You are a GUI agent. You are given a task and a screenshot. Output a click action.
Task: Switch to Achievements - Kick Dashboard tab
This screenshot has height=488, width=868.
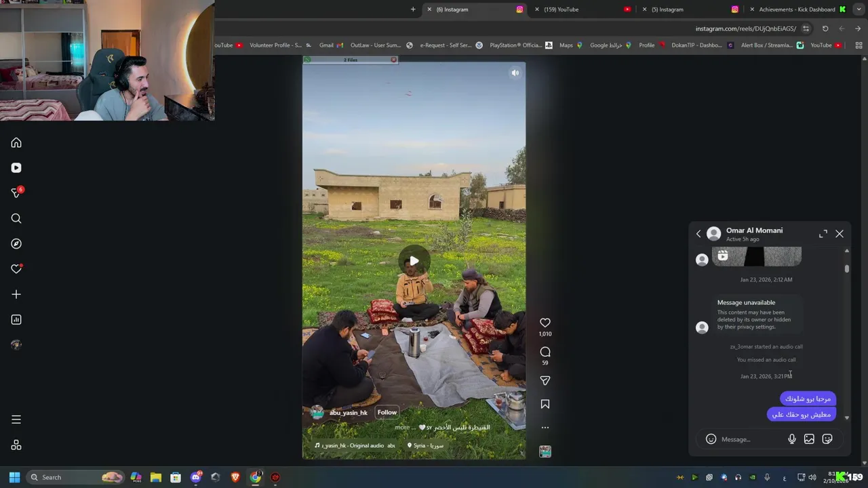797,9
